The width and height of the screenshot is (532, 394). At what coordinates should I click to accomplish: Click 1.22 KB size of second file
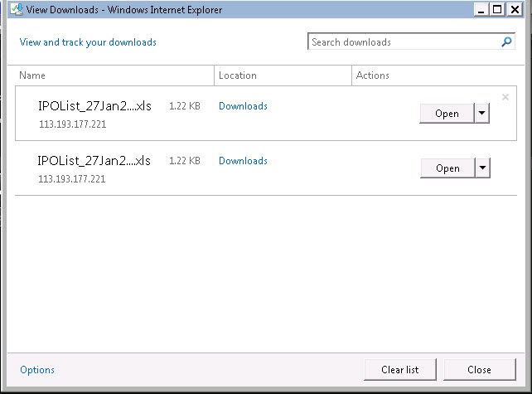(185, 161)
